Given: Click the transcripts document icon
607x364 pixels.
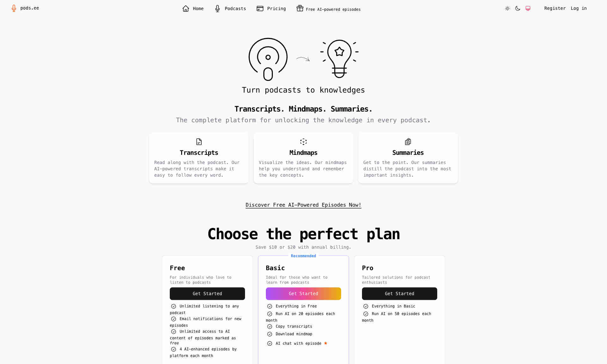Looking at the screenshot, I should (199, 142).
